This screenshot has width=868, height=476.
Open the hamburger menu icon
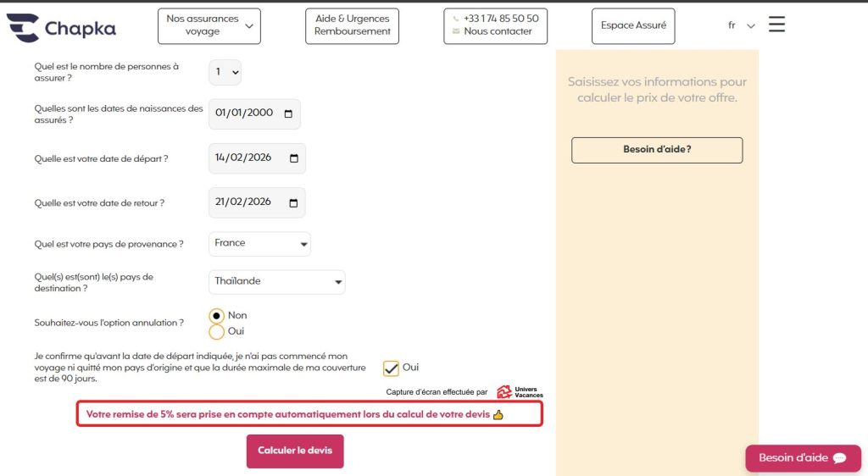[x=776, y=25]
